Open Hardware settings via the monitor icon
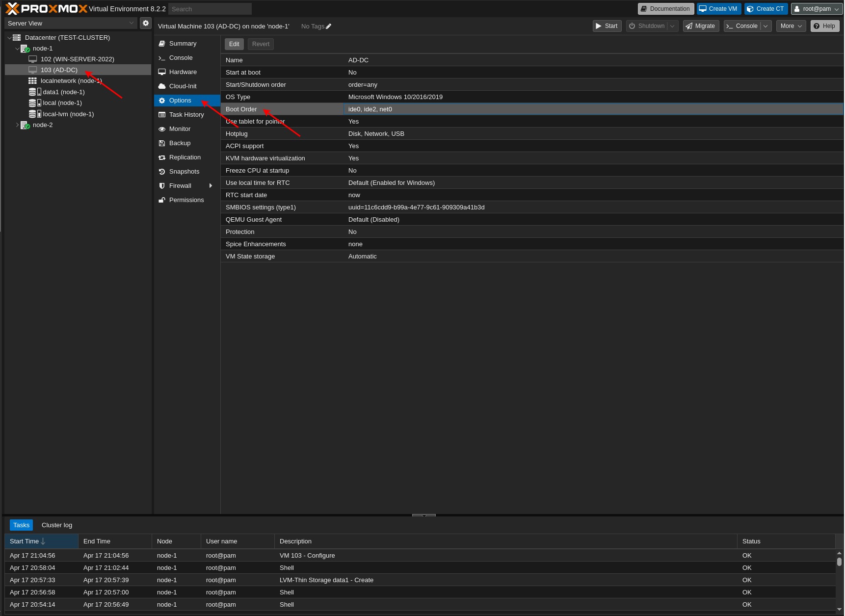Image resolution: width=845 pixels, height=616 pixels. click(162, 72)
